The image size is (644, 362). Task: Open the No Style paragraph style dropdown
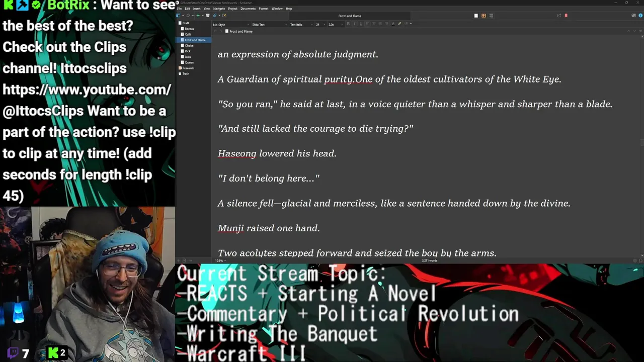230,25
